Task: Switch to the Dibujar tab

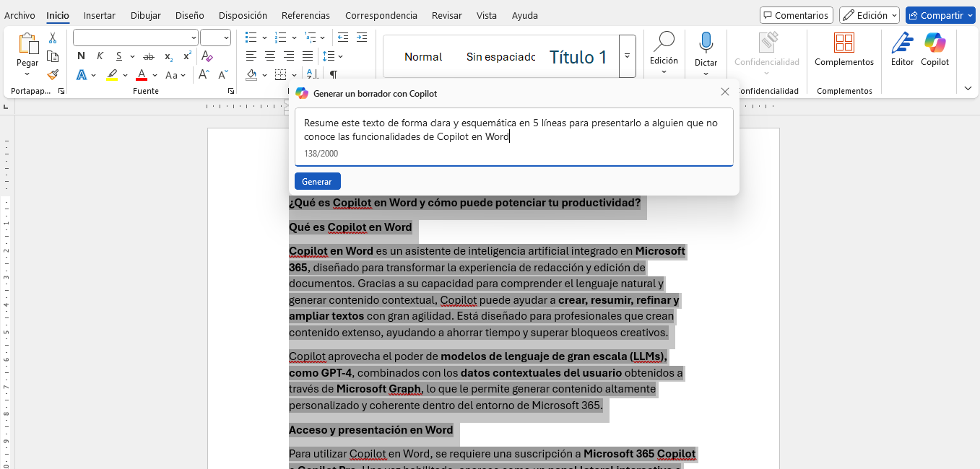Action: [x=146, y=15]
